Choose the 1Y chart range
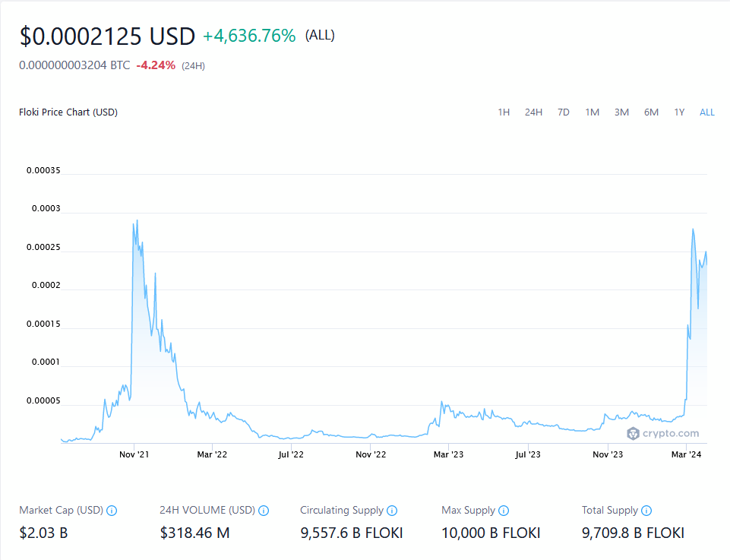Image resolution: width=730 pixels, height=560 pixels. click(679, 112)
